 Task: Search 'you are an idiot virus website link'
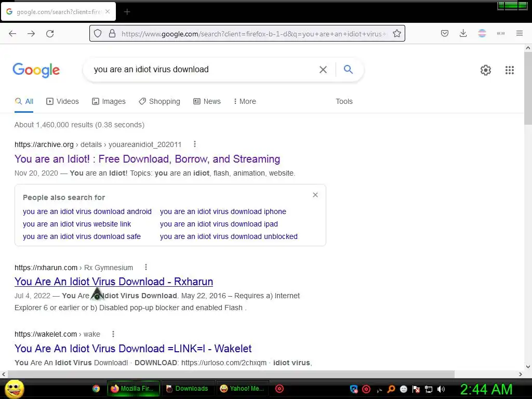[x=77, y=224]
